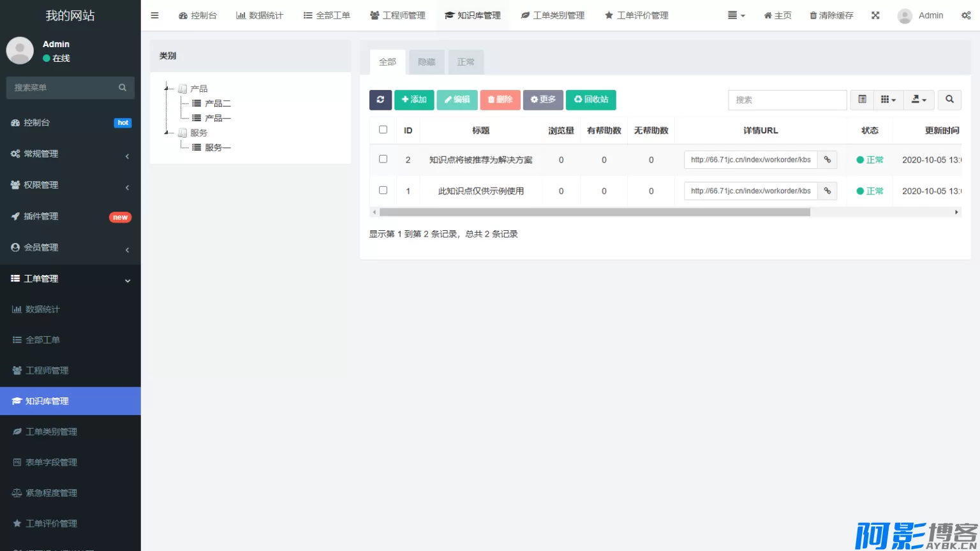
Task: Toggle the card view list icon
Action: [862, 99]
